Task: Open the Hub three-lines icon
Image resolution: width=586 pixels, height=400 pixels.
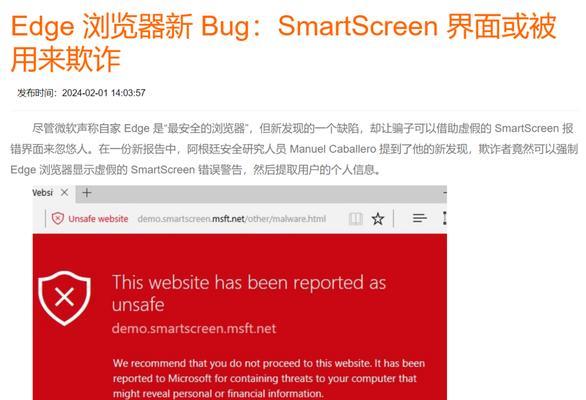Action: click(419, 218)
